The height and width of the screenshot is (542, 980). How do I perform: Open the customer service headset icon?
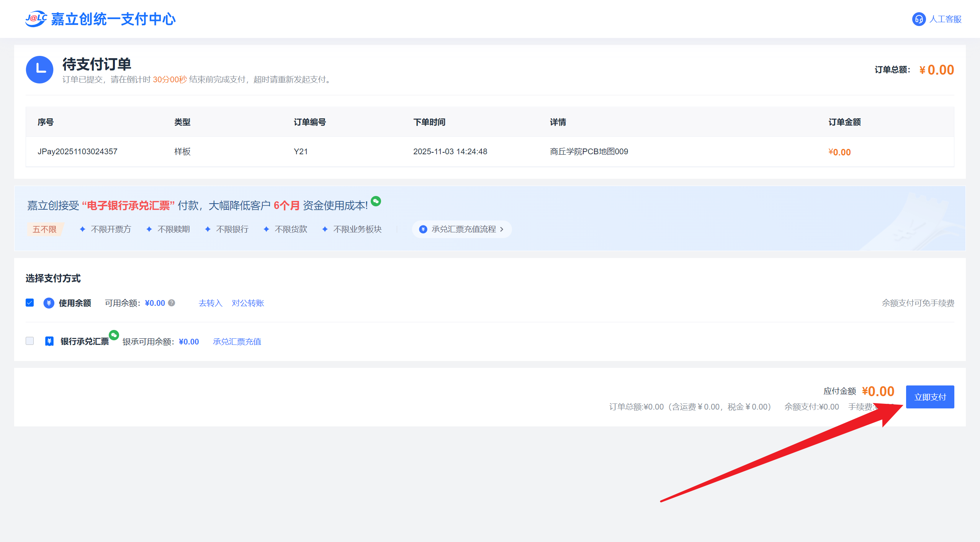coord(918,19)
